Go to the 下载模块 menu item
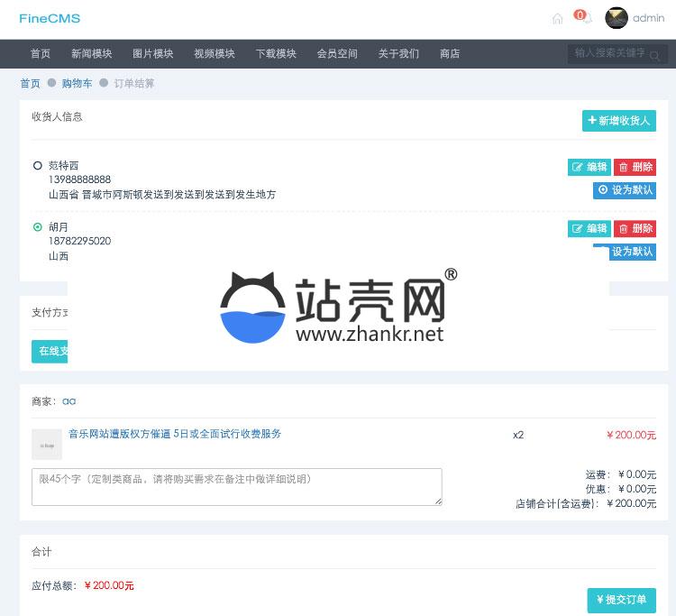 point(276,54)
